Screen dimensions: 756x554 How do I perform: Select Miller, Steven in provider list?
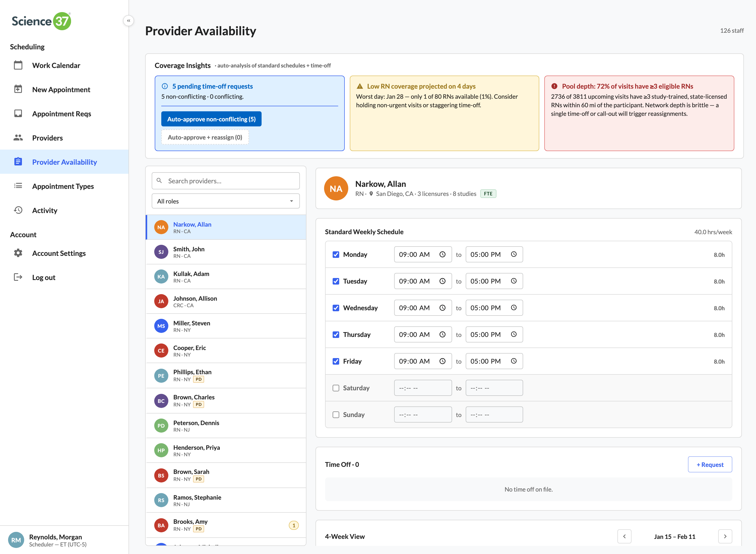(x=226, y=326)
